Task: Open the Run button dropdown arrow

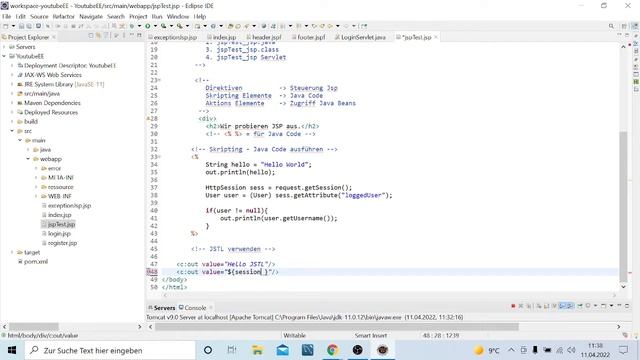Action: click(155, 26)
